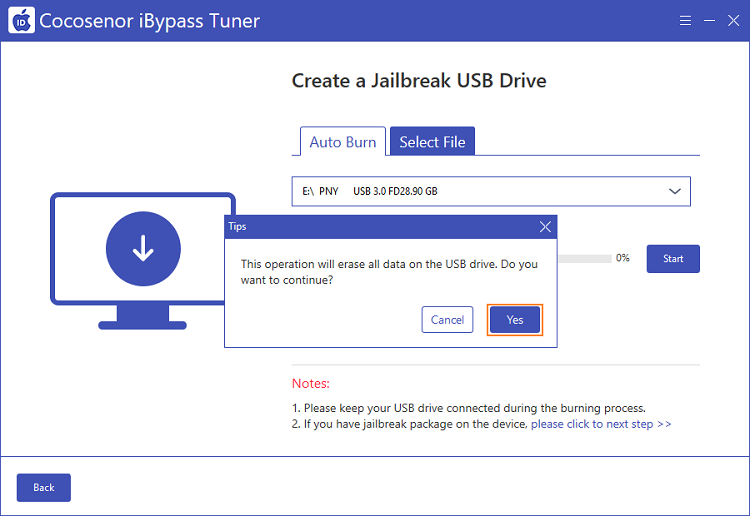Click Cancel in the Tips dialog

pyautogui.click(x=447, y=319)
